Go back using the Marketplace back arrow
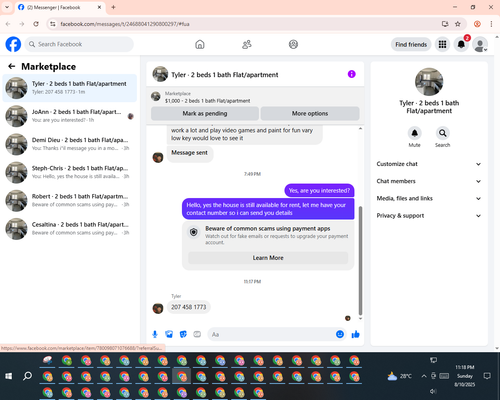Image resolution: width=500 pixels, height=400 pixels. tap(12, 66)
